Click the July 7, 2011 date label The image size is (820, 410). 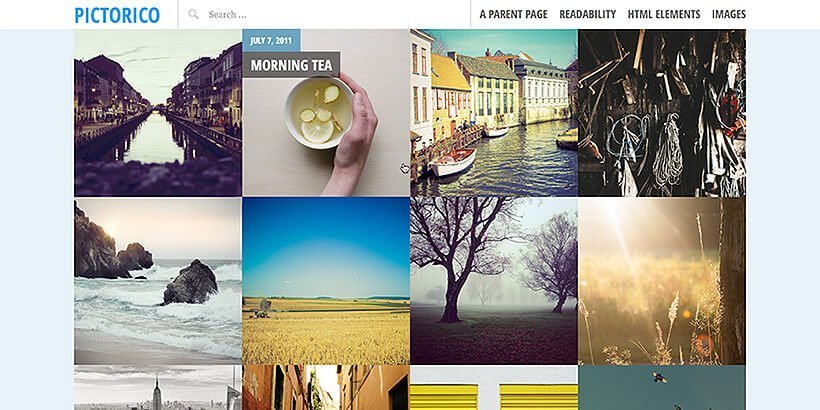[271, 41]
